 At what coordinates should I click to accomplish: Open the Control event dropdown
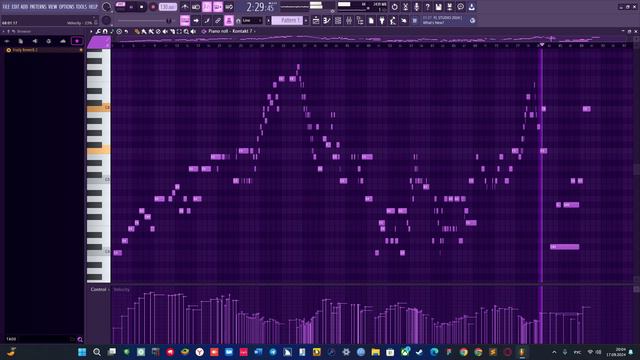pyautogui.click(x=100, y=289)
